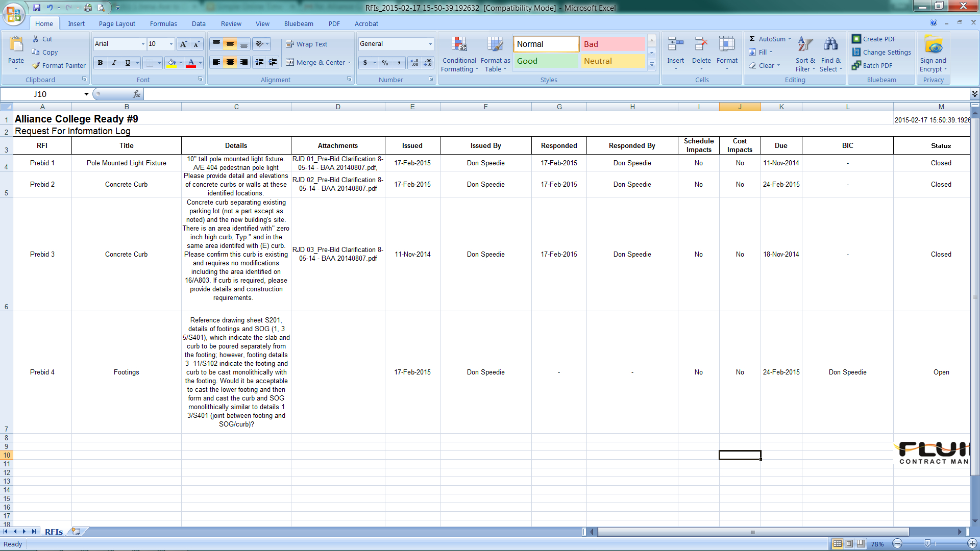The image size is (980, 551).
Task: Select the RFIs sheet tab
Action: click(53, 531)
